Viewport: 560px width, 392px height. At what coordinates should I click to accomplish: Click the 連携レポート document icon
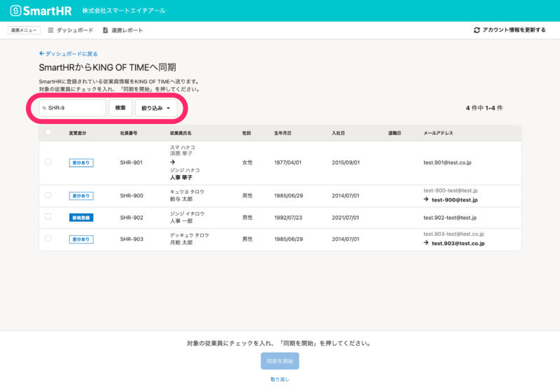click(x=106, y=30)
